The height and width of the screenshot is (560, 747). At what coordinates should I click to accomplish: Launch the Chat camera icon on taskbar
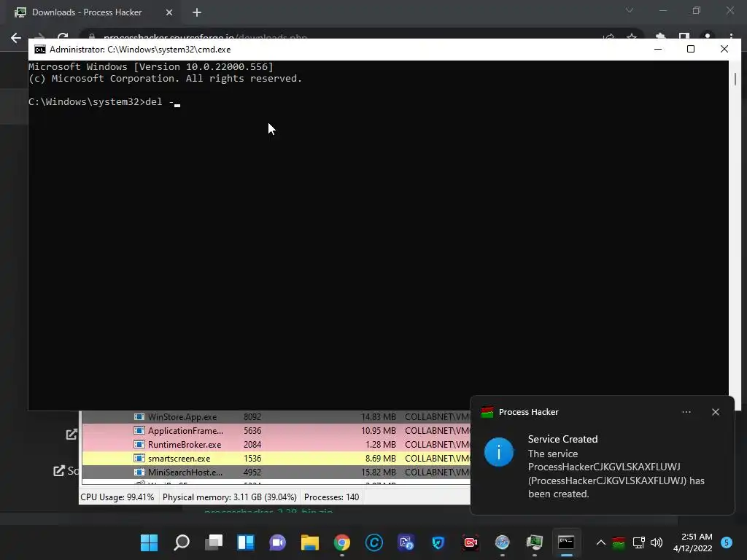[278, 542]
